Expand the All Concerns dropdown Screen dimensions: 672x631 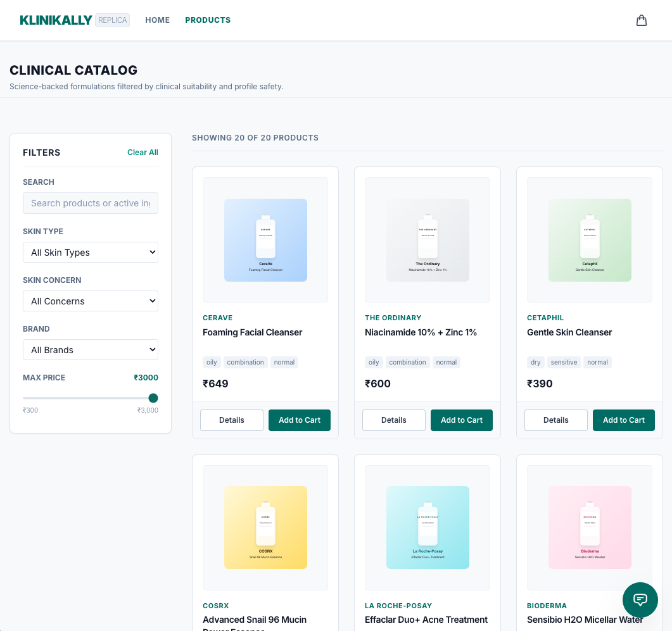tap(91, 301)
